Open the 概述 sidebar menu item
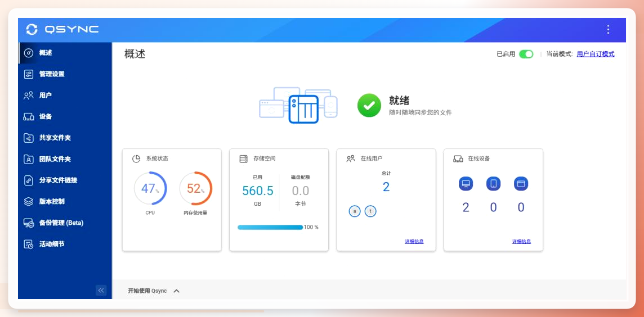This screenshot has height=317, width=644. (65, 53)
